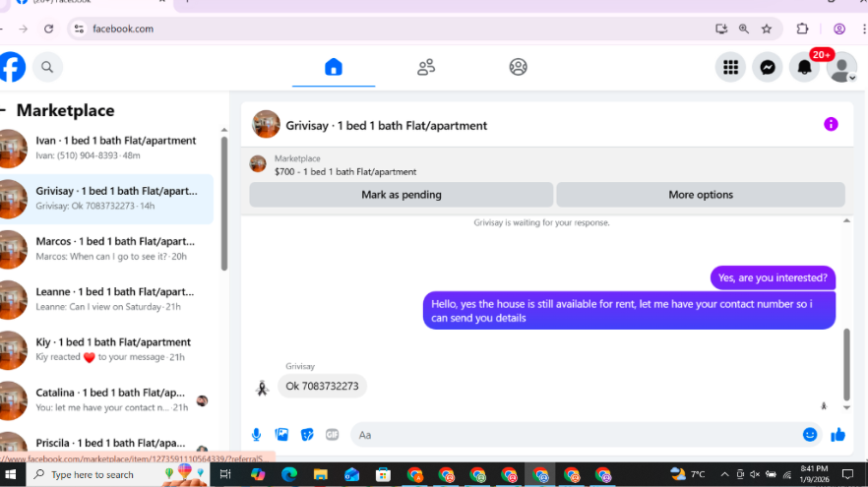Show hidden system tray icons
This screenshot has height=487, width=868.
pyautogui.click(x=724, y=474)
